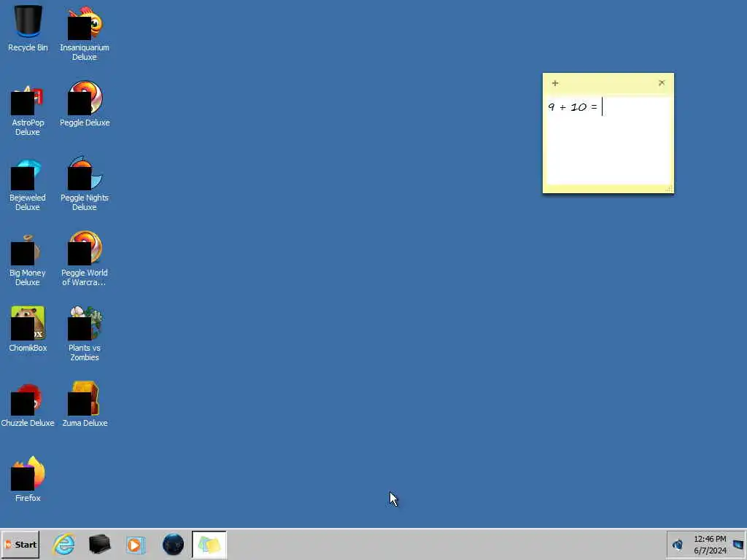Click the show desktop tray icon
The image size is (747, 560).
[x=738, y=545]
